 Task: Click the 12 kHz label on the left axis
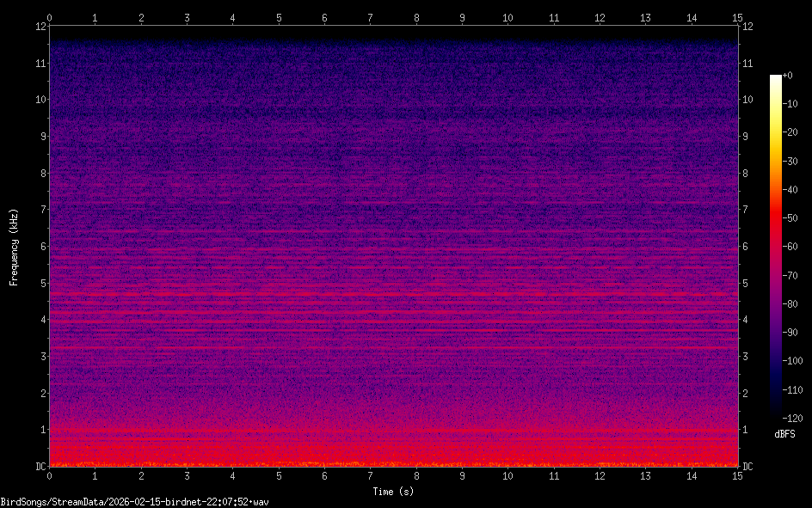pos(40,26)
